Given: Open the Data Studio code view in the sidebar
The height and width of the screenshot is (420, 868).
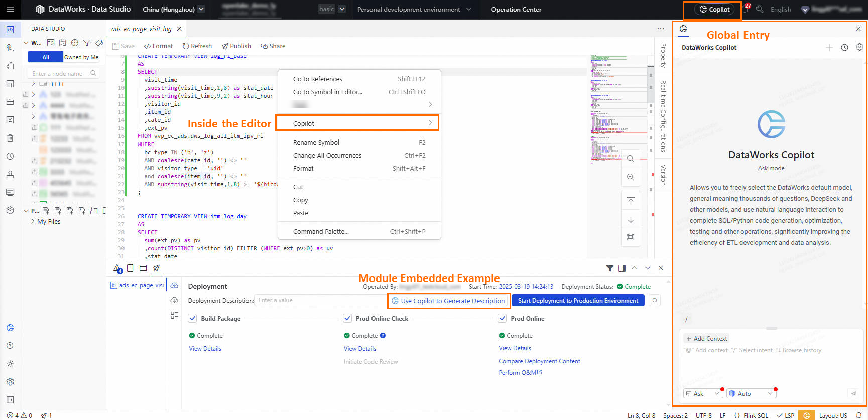Looking at the screenshot, I should tap(10, 30).
